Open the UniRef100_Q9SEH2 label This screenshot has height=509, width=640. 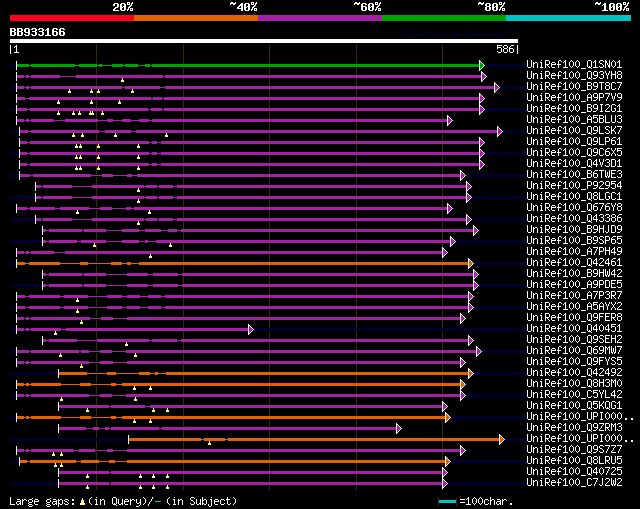tap(574, 340)
